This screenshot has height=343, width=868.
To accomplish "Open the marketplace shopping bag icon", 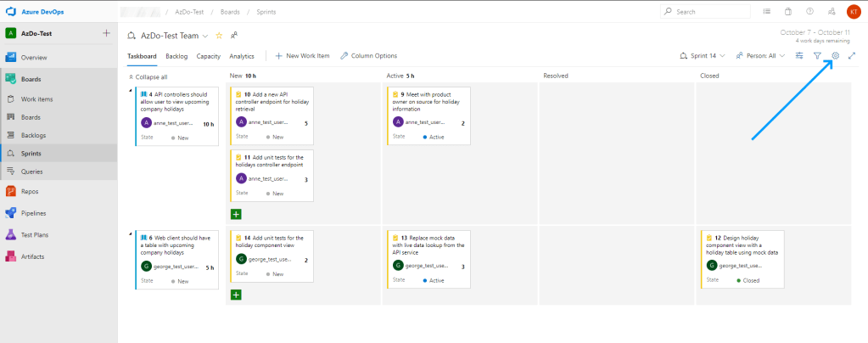I will click(x=787, y=12).
